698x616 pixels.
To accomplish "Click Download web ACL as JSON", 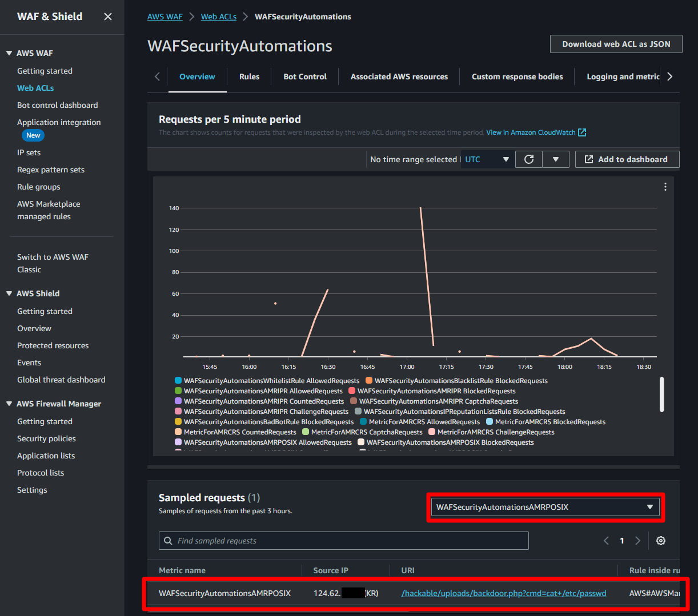I will (x=616, y=44).
